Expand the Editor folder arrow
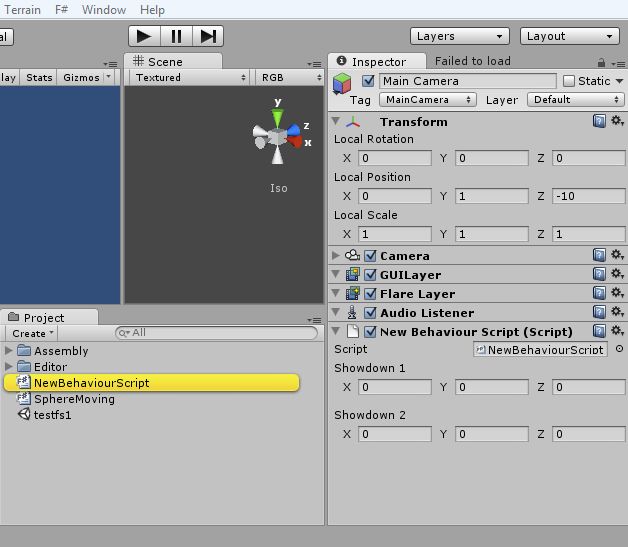The image size is (628, 547). point(8,366)
